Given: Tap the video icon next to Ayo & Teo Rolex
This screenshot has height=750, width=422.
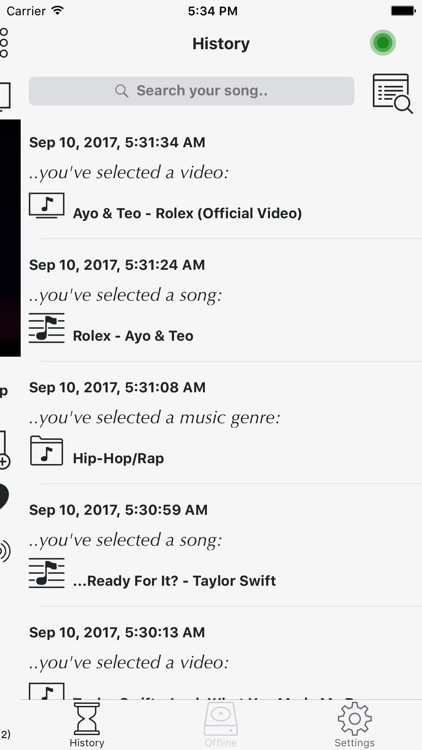Looking at the screenshot, I should 46,206.
